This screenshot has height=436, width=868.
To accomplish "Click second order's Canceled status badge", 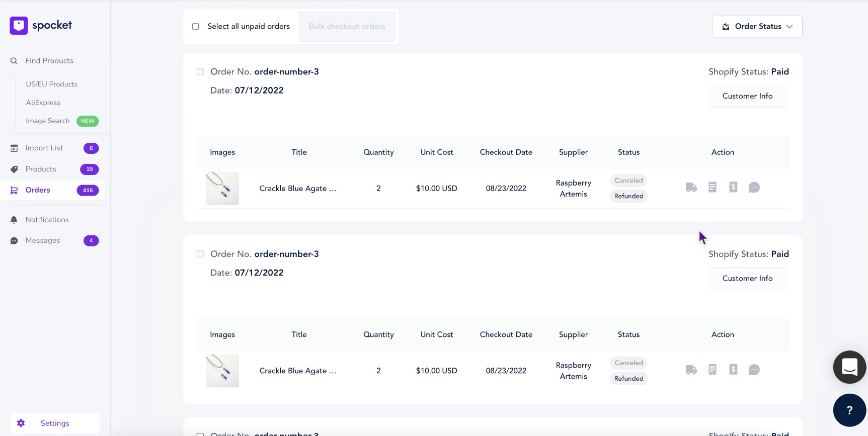I will click(x=628, y=363).
